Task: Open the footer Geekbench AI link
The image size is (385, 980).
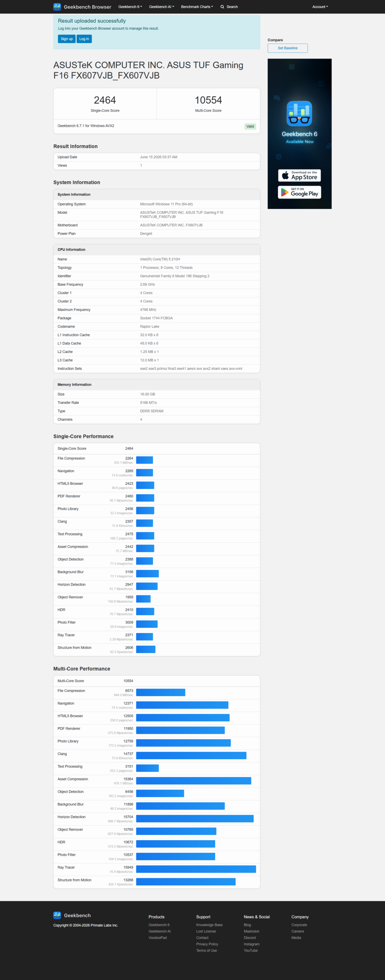Action: click(x=159, y=931)
